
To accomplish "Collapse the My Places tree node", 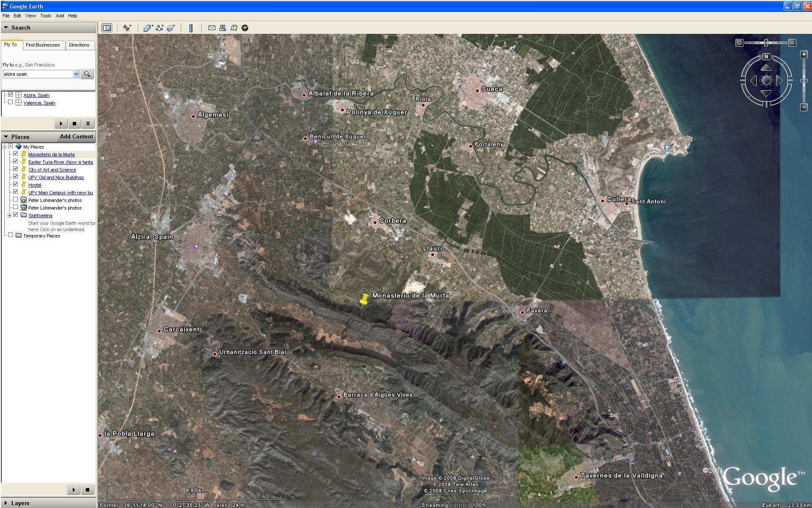I will [4, 146].
